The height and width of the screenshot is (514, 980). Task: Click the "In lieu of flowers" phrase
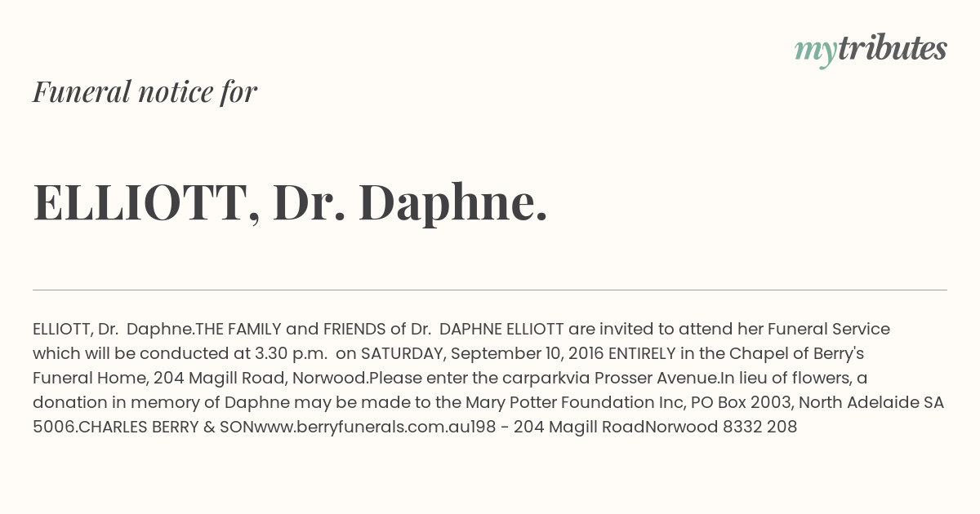click(787, 378)
